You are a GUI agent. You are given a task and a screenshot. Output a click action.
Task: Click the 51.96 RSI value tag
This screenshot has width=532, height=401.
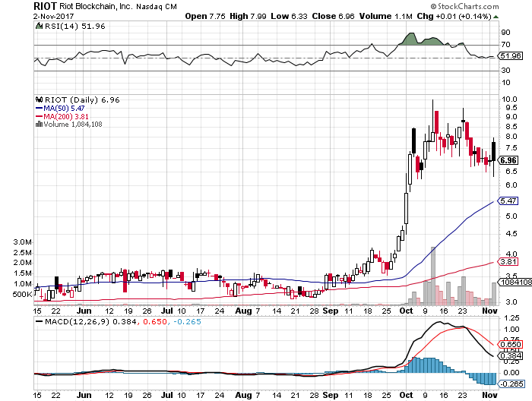pyautogui.click(x=510, y=56)
